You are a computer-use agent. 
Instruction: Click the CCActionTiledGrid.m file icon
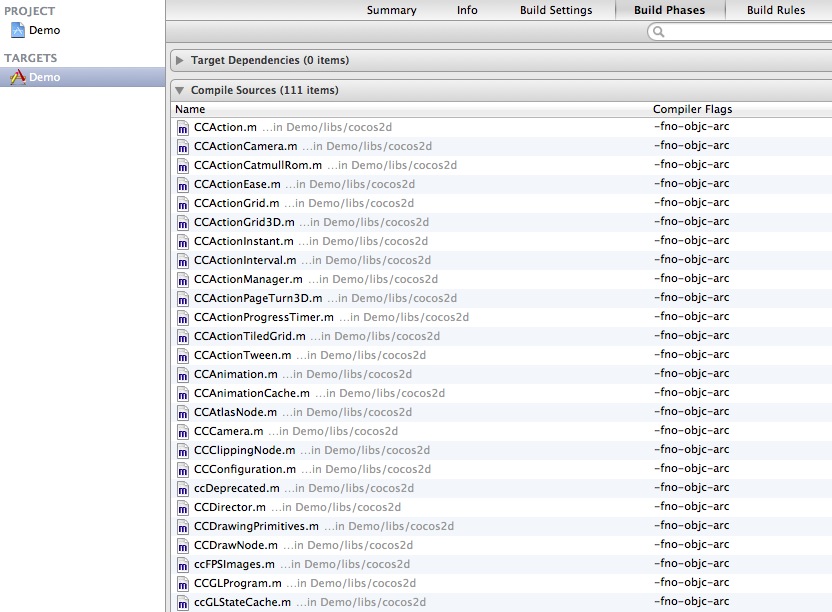pyautogui.click(x=183, y=337)
